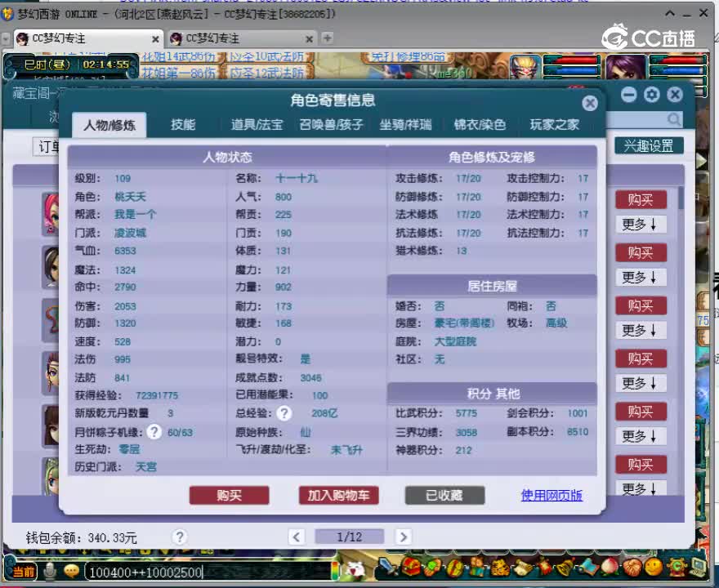Click the 购买 button in the role dialog
The image size is (719, 588).
click(x=229, y=496)
